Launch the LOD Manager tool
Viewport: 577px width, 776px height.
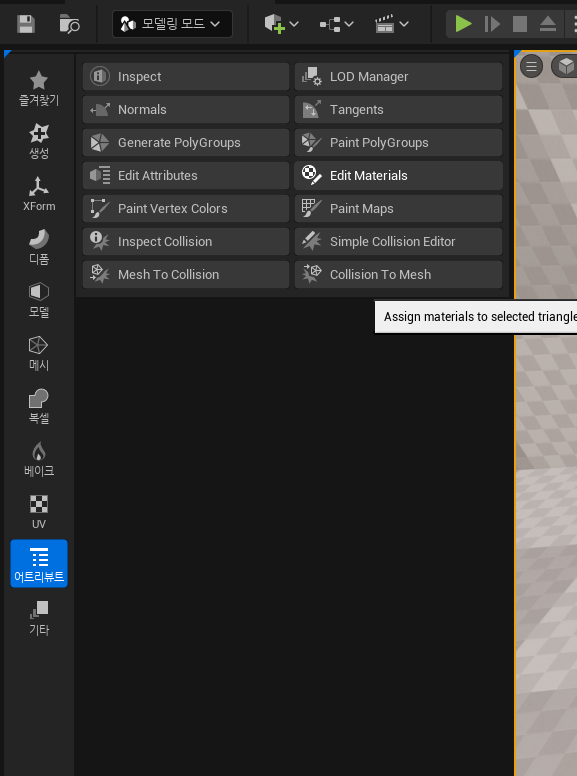tap(398, 77)
